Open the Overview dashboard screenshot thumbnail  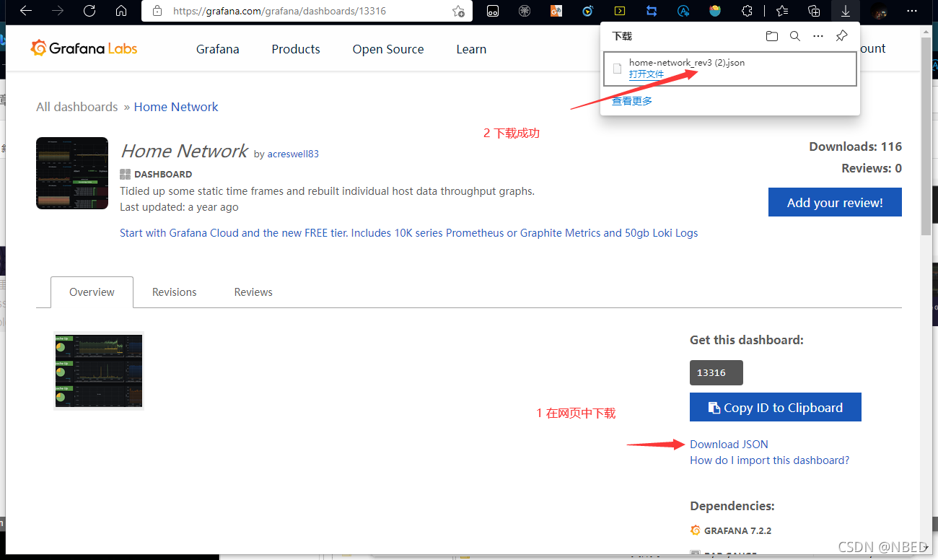pos(99,371)
